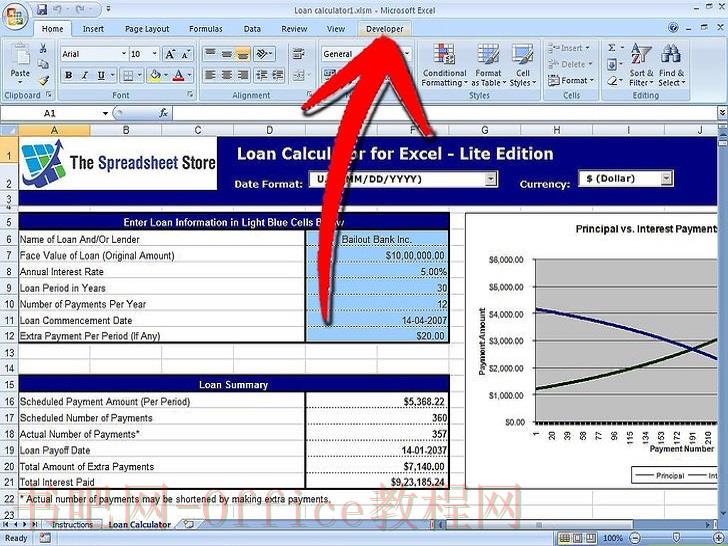This screenshot has width=728, height=546.
Task: Zoom in with the plus button
Action: tap(718, 538)
